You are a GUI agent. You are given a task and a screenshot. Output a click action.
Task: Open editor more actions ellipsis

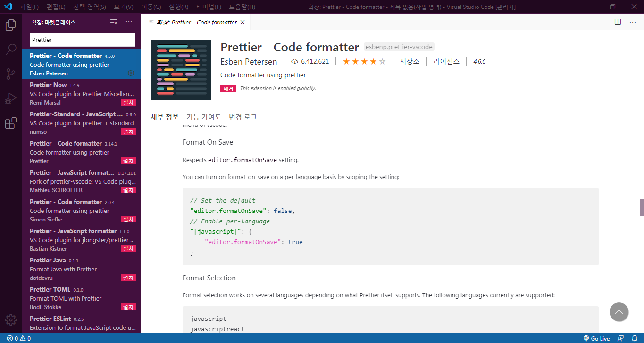pos(633,22)
